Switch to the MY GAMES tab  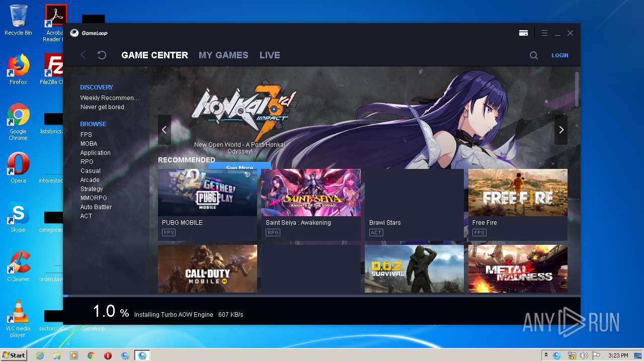click(223, 55)
